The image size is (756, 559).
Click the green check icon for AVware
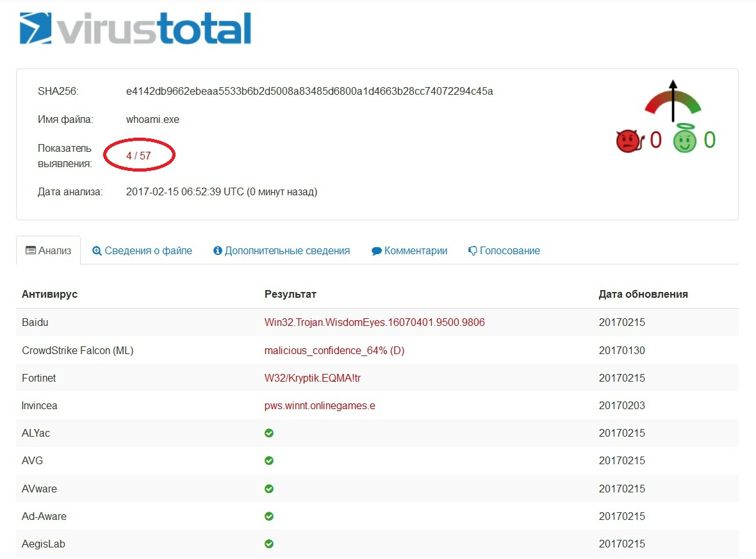(x=269, y=489)
